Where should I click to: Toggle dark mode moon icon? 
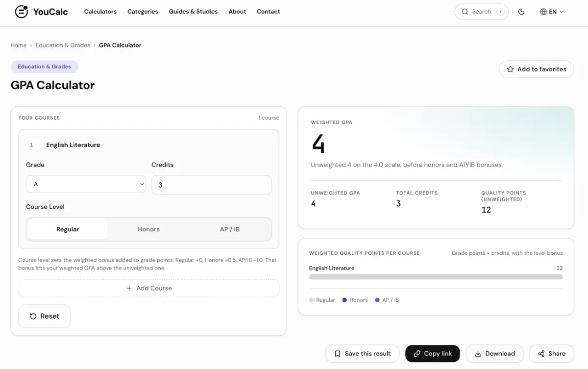(521, 12)
